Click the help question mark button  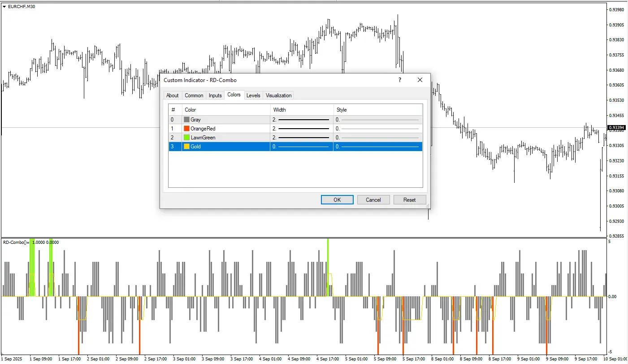click(399, 80)
